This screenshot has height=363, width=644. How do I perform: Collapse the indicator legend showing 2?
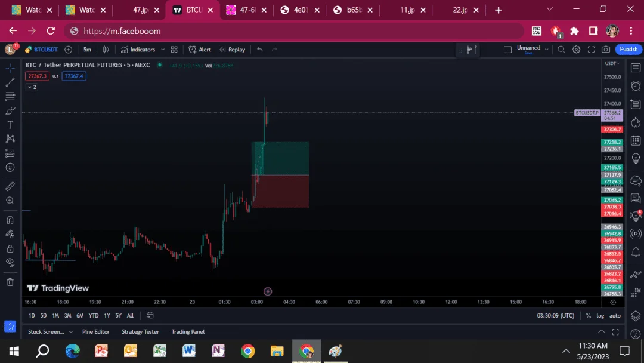click(x=32, y=87)
